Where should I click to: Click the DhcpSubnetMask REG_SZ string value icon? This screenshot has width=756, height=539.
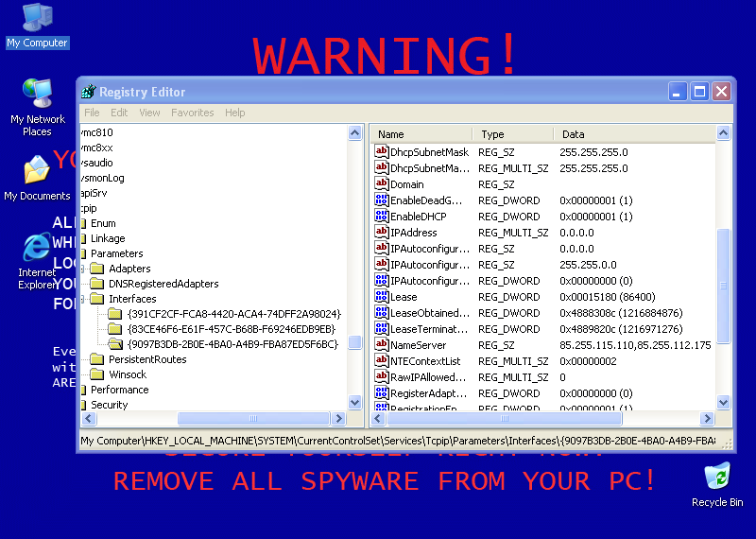(x=382, y=151)
